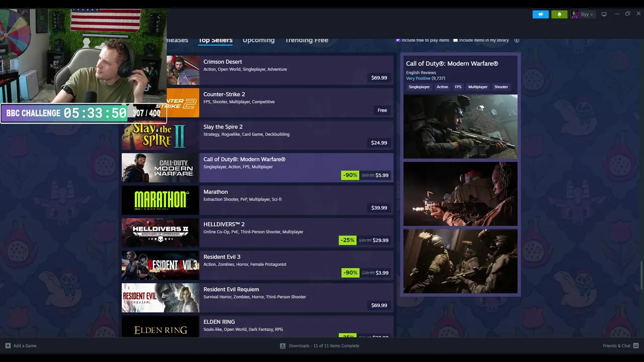
Task: Open Very Positive reviews link
Action: 418,78
